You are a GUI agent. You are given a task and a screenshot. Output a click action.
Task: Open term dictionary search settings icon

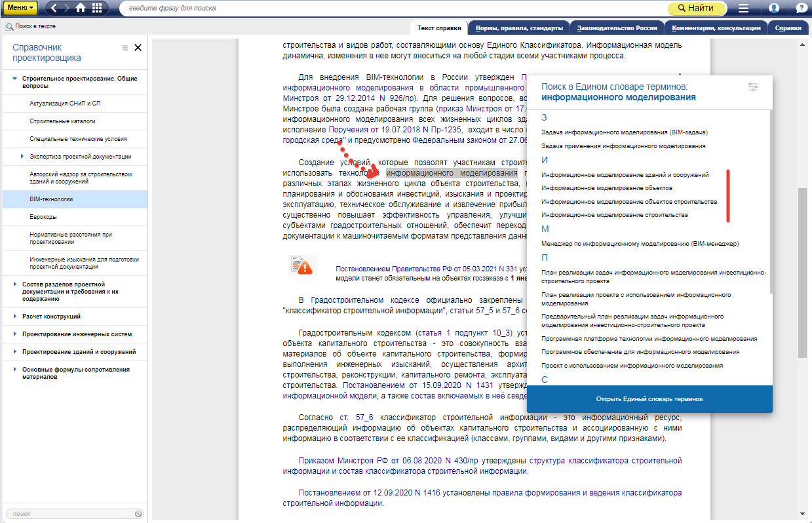pyautogui.click(x=753, y=87)
